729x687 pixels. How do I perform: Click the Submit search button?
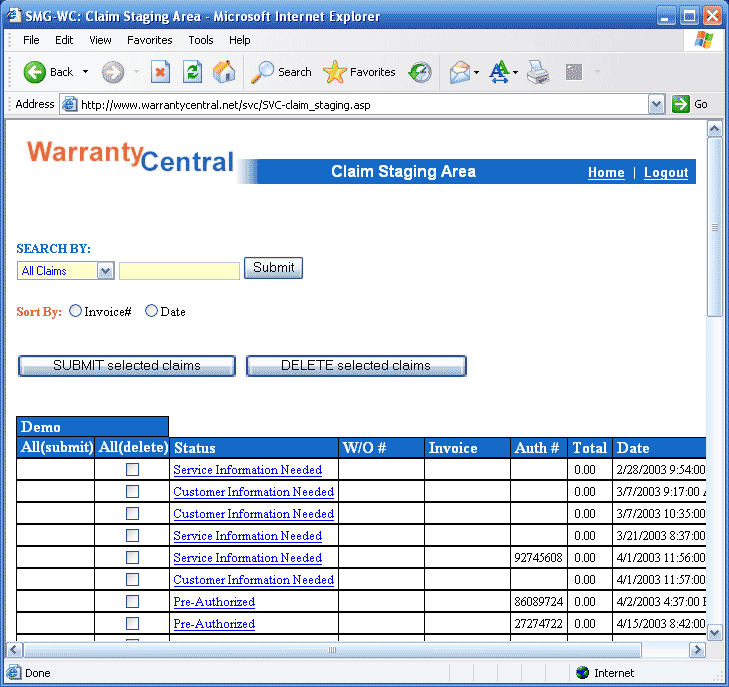click(x=273, y=268)
